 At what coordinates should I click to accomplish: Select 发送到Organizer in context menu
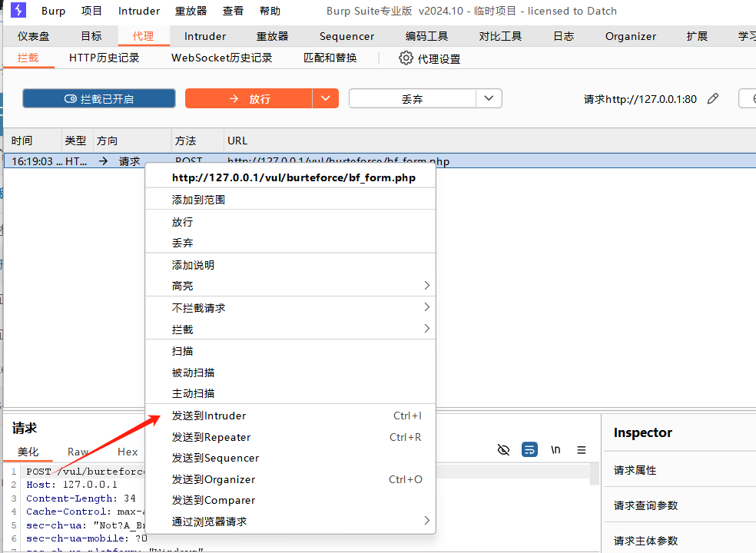[290, 479]
